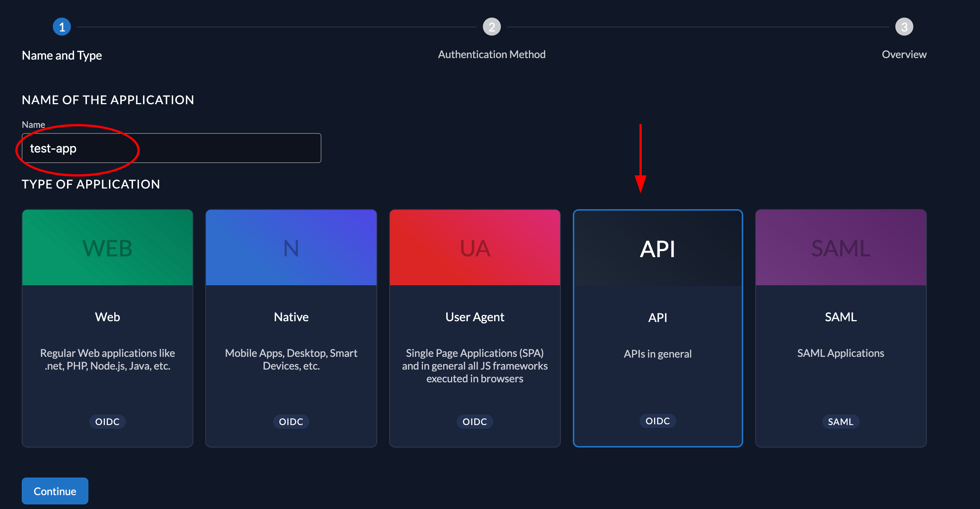Click step circle 3 for Overview
The height and width of the screenshot is (509, 980).
[x=904, y=27]
